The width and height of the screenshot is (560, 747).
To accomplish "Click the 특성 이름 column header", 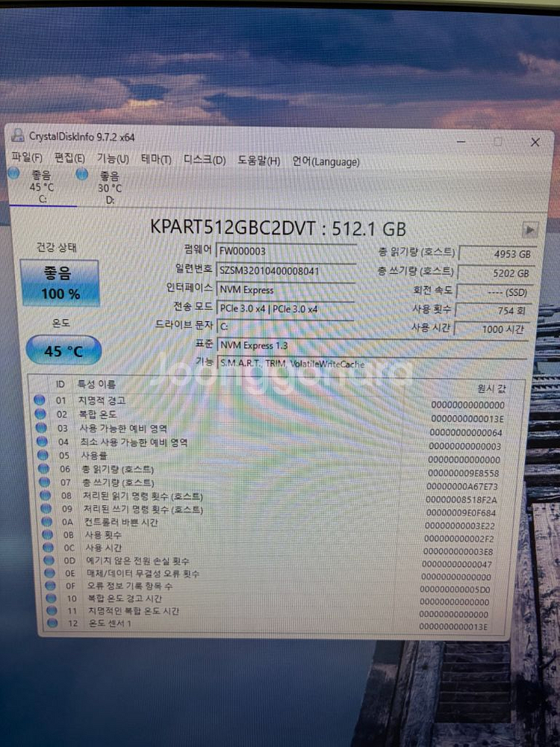I will pos(96,384).
